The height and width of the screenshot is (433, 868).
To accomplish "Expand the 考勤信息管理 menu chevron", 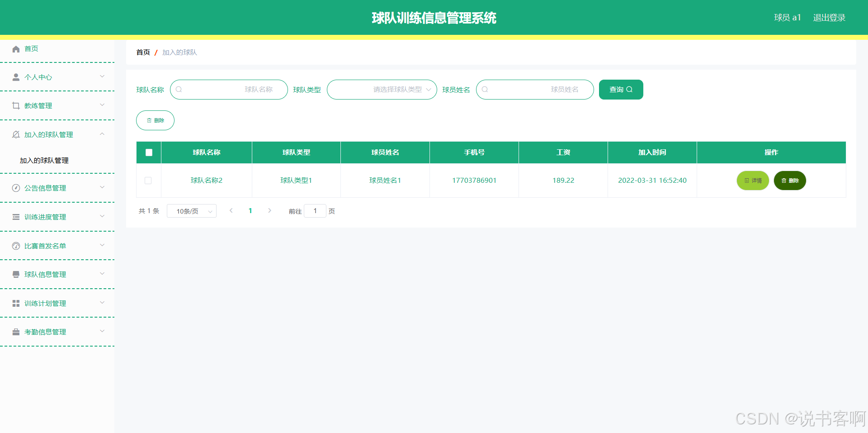I will [x=102, y=331].
